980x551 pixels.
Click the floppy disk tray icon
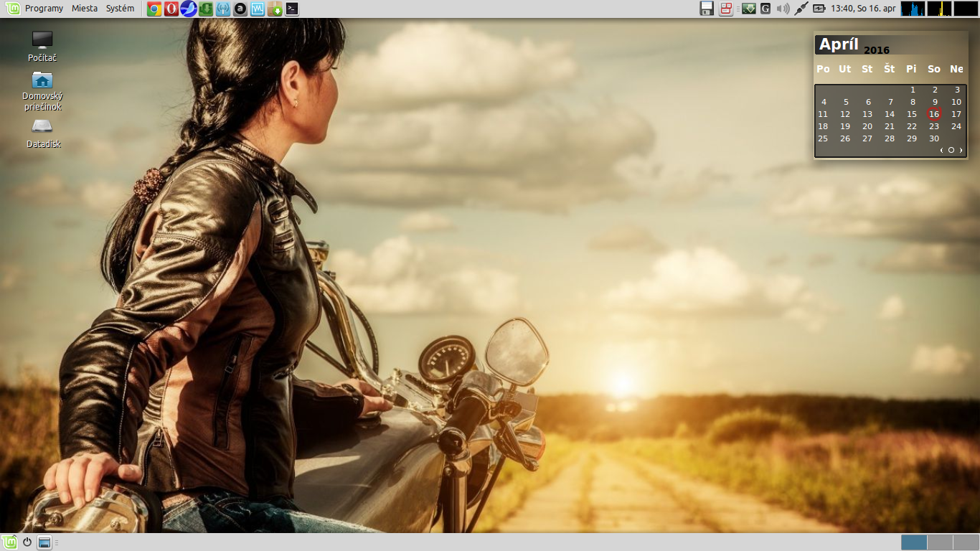point(707,9)
